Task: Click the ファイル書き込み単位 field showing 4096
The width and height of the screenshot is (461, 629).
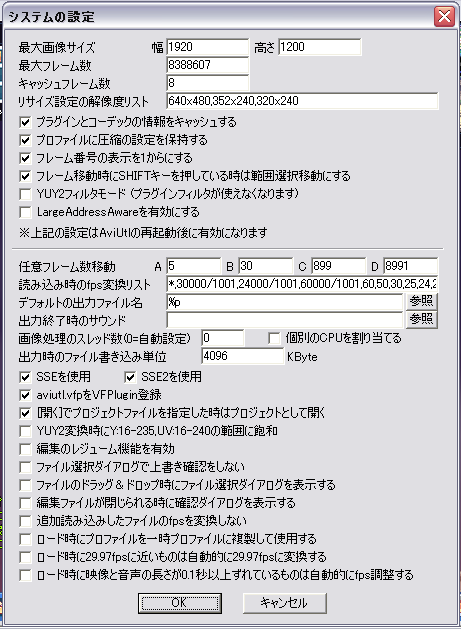Action: (x=242, y=356)
